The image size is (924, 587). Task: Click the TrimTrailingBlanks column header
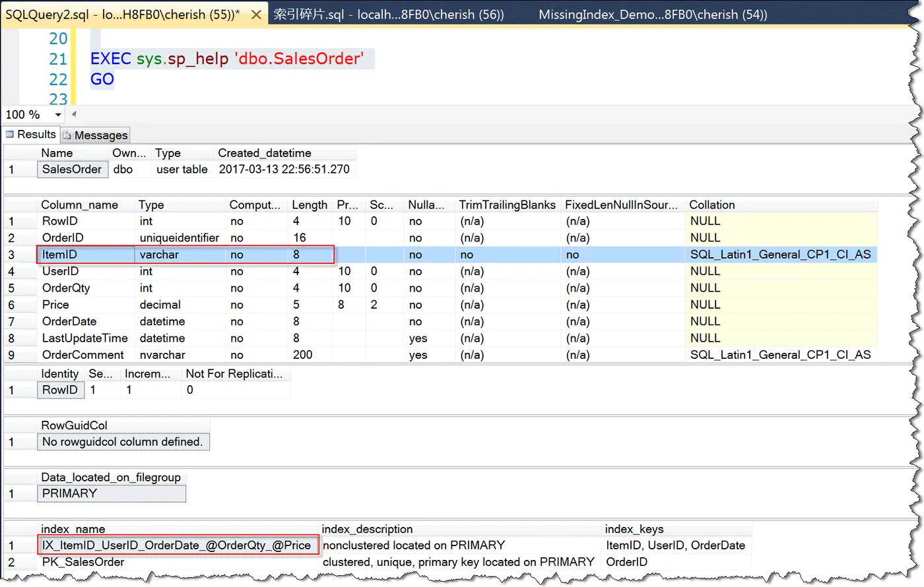pyautogui.click(x=508, y=205)
